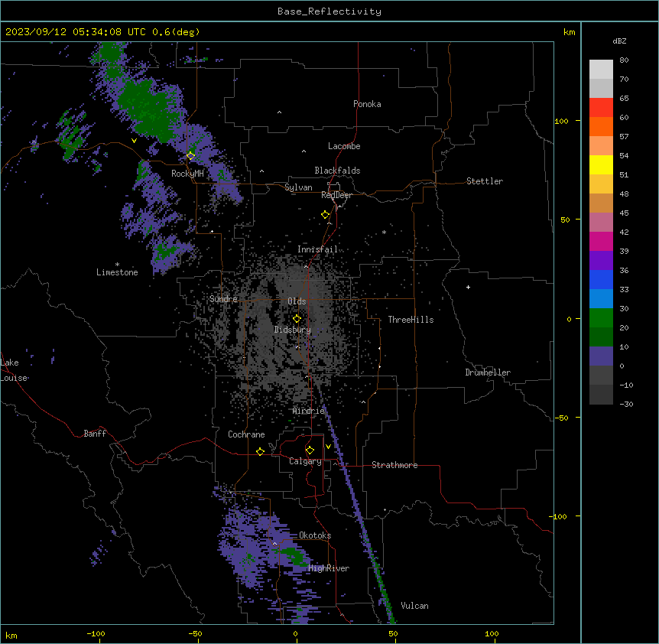This screenshot has height=644, width=659.
Task: Click the Sundre town label
Action: (223, 299)
